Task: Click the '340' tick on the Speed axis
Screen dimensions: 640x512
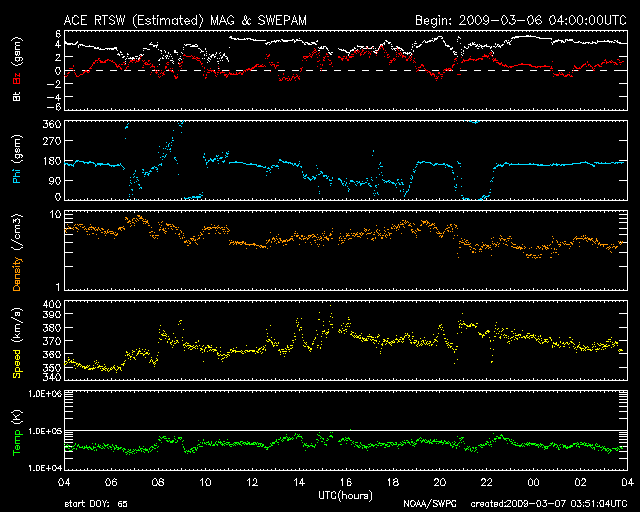Action: pos(52,377)
